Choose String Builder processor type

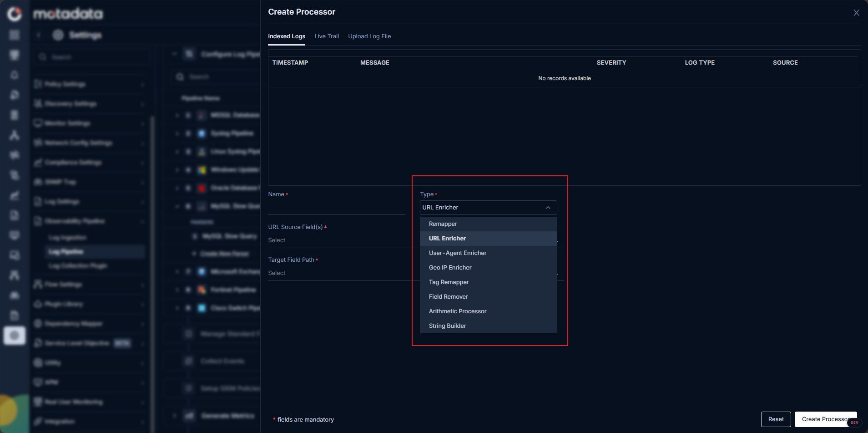point(488,326)
